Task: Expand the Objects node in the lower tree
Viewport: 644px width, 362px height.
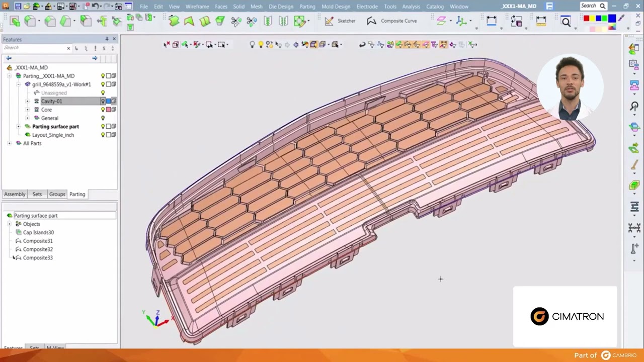Action: [10, 224]
